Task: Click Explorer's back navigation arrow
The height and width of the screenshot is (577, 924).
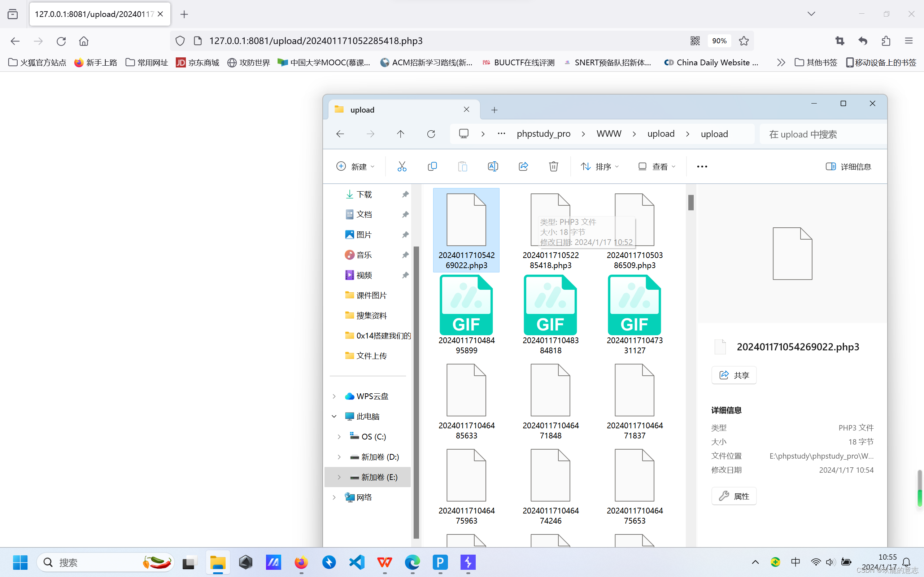Action: coord(340,134)
